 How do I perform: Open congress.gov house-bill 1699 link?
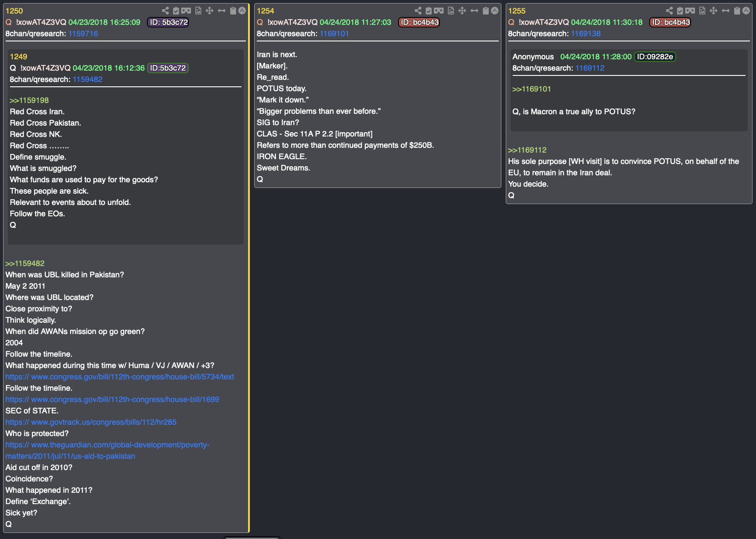pos(112,399)
